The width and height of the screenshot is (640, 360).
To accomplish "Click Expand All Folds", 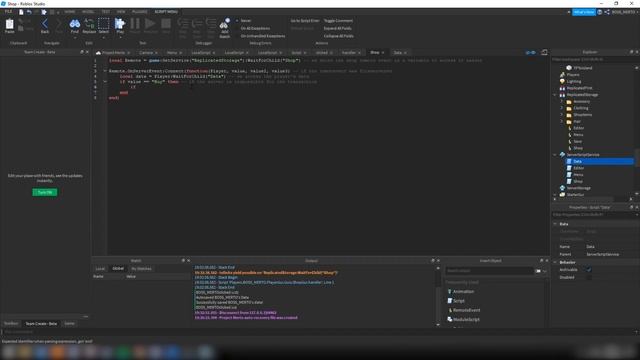I will tap(338, 28).
